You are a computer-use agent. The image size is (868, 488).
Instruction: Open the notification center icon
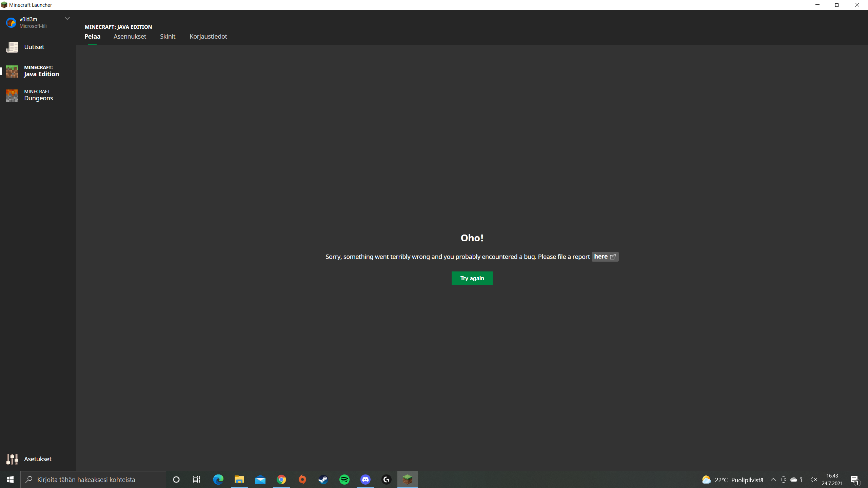click(x=854, y=480)
